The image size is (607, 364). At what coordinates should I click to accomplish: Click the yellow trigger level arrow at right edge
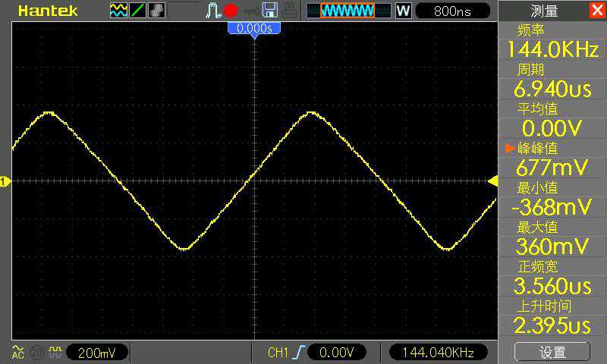tap(492, 180)
